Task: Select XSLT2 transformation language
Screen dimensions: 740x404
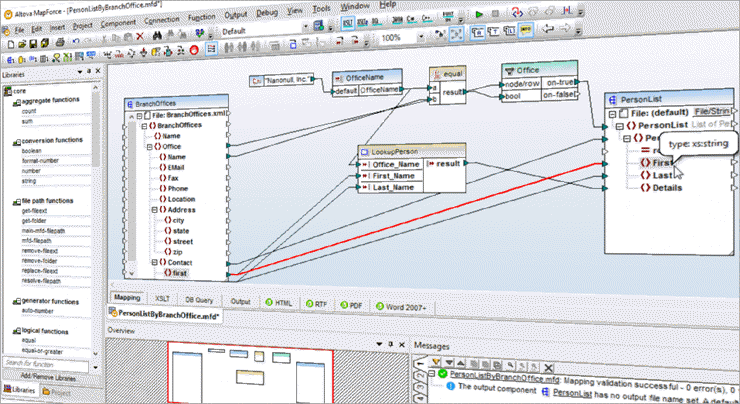Action: pos(362,22)
